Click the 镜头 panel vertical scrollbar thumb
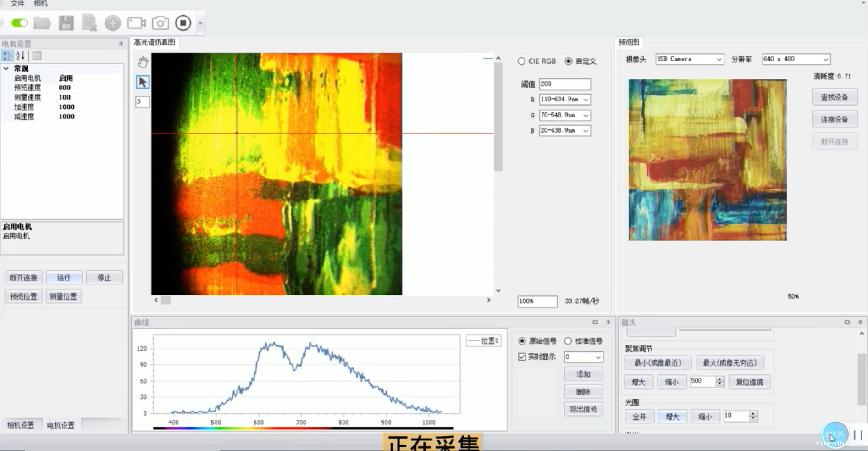 pyautogui.click(x=862, y=379)
